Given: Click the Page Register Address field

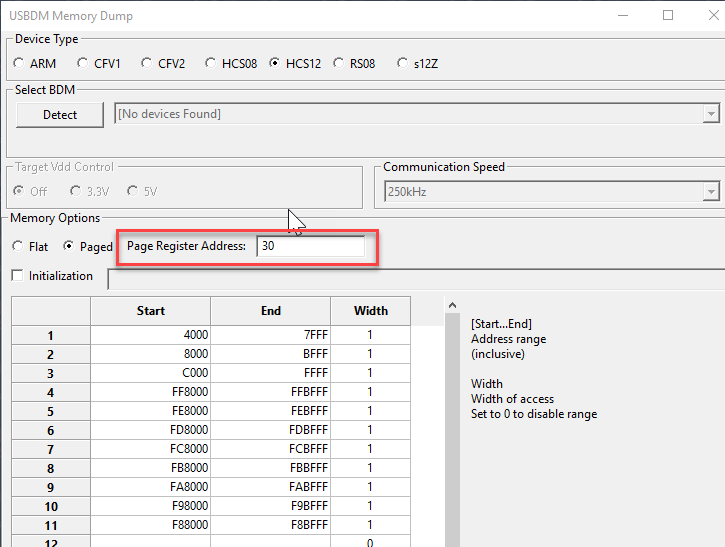Looking at the screenshot, I should click(x=311, y=246).
